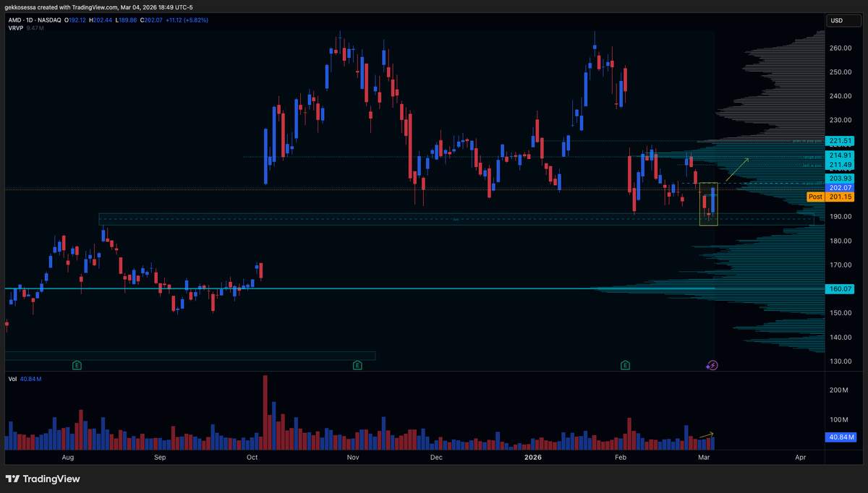Click the Feb time axis label
Viewport: 868px width, 493px height.
coord(620,458)
